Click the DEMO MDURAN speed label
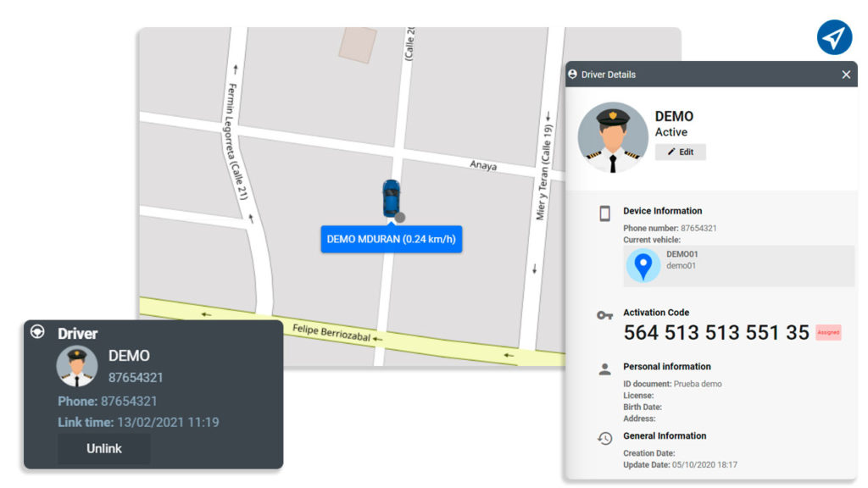 [392, 239]
